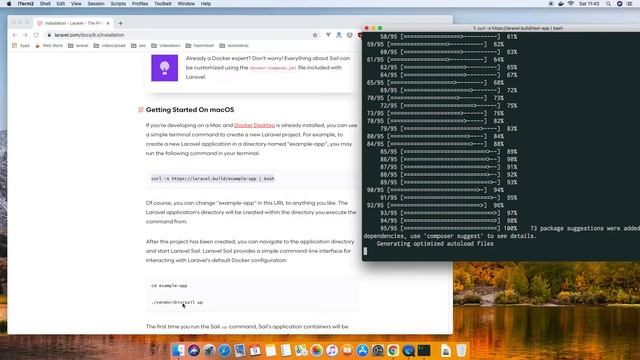640x360 pixels.
Task: Open the Web Store bookmark
Action: pos(49,46)
